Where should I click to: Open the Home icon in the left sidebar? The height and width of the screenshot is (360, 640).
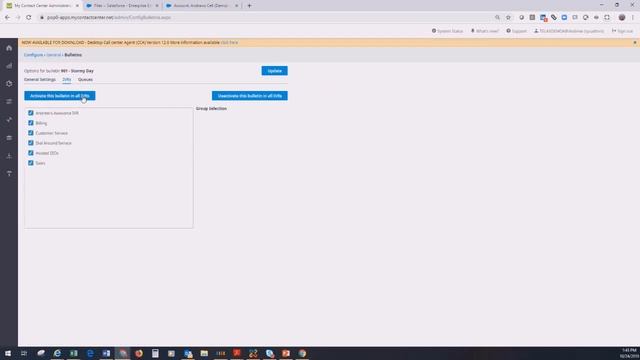click(x=9, y=48)
